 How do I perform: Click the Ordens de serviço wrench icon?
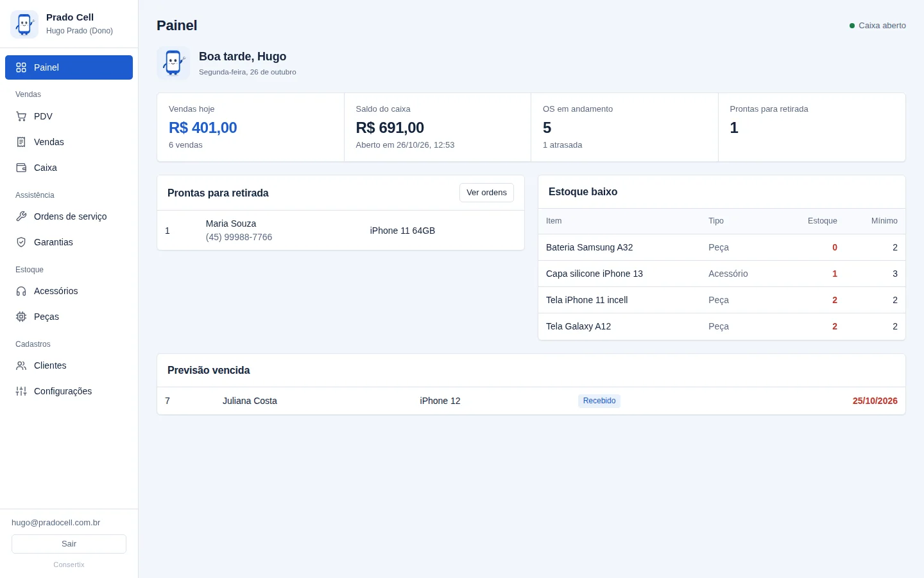pyautogui.click(x=21, y=216)
